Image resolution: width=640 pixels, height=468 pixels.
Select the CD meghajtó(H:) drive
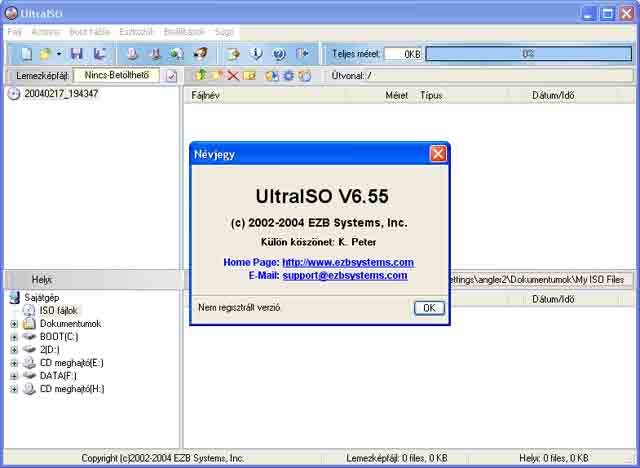[72, 389]
